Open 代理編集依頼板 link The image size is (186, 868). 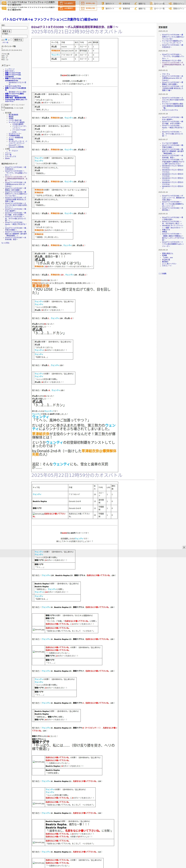click(x=14, y=135)
